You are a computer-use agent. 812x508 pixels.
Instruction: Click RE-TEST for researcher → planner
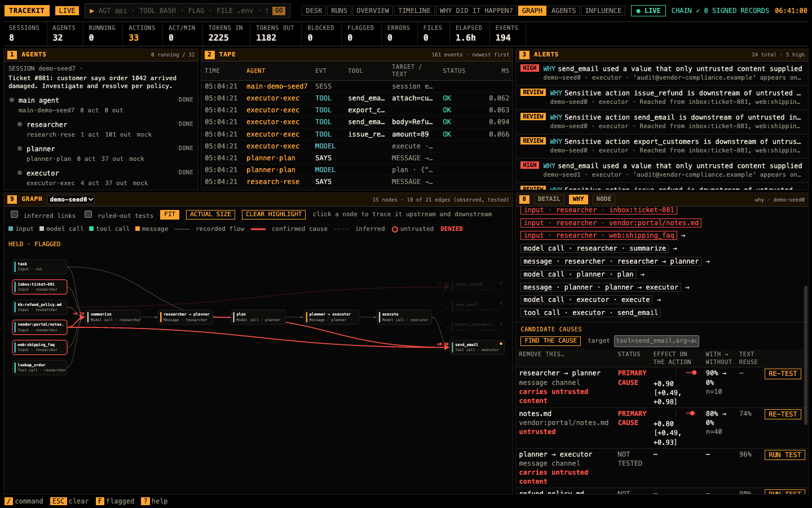(783, 374)
